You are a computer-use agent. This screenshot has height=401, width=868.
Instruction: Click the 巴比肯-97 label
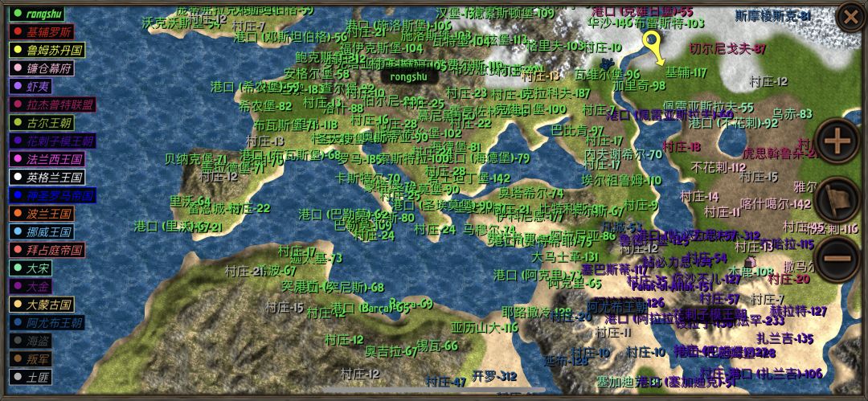(578, 131)
